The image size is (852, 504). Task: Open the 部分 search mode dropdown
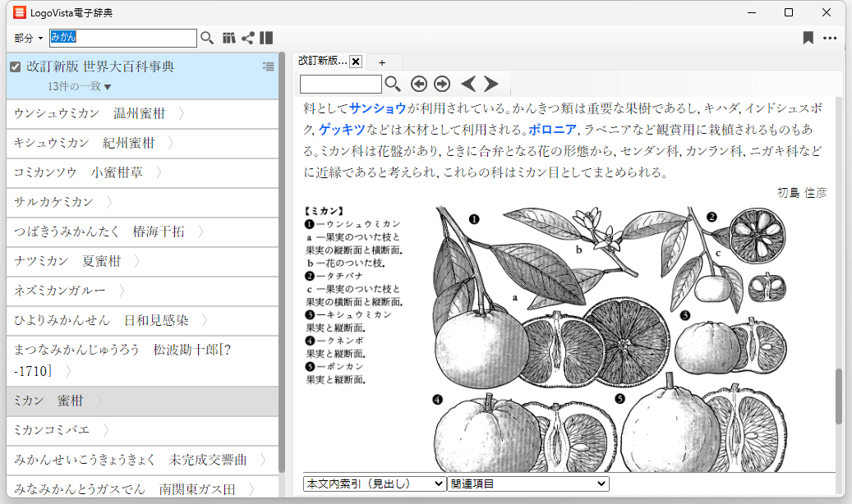pyautogui.click(x=28, y=39)
